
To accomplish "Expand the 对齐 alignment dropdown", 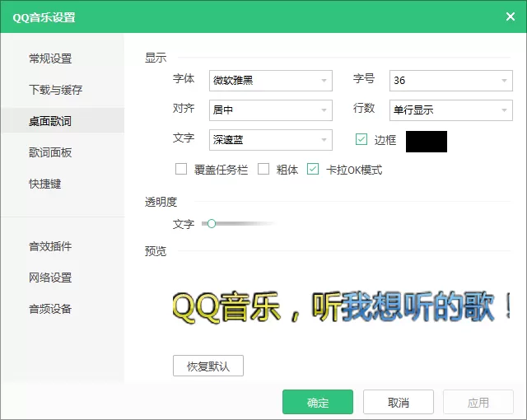I will click(x=271, y=110).
